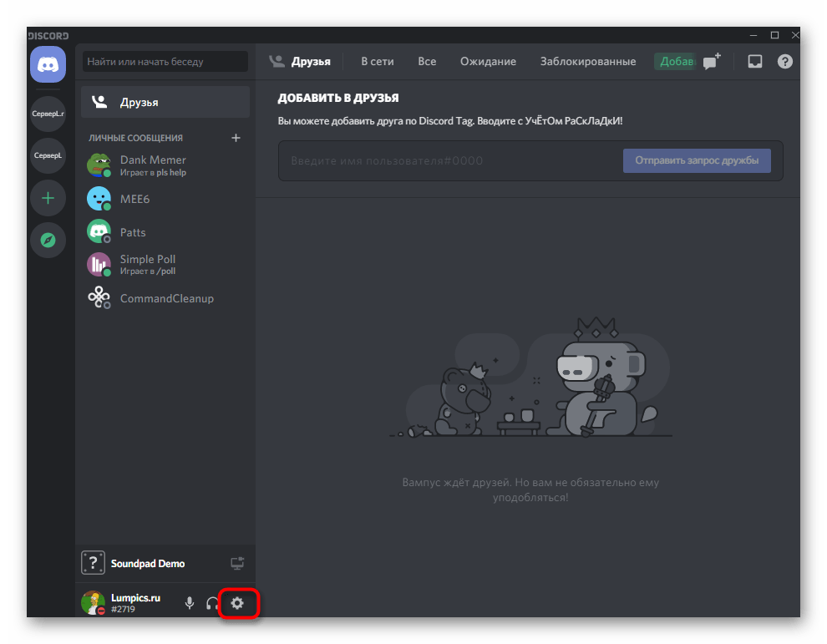This screenshot has width=827, height=644.
Task: Click the Simple Poll name text
Action: click(148, 259)
